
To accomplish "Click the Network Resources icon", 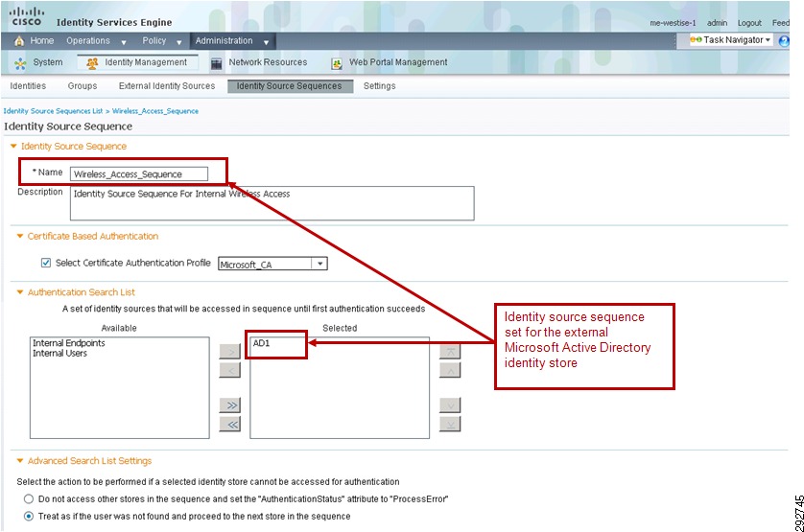I will tap(217, 63).
